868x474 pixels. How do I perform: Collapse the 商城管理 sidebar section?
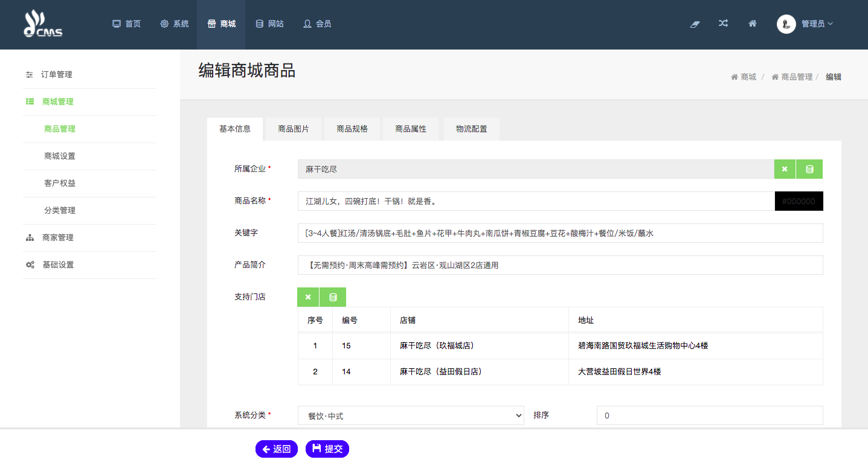tap(57, 101)
